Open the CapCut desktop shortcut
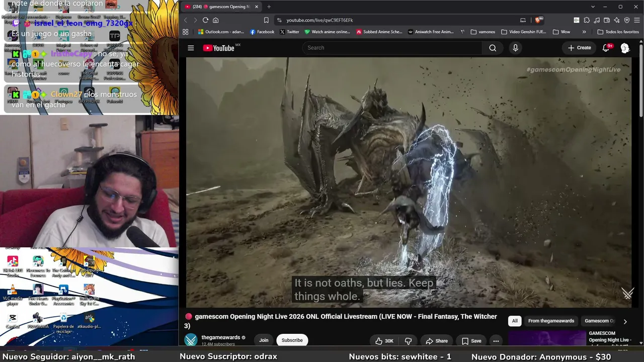The height and width of the screenshot is (362, 644). click(x=13, y=321)
